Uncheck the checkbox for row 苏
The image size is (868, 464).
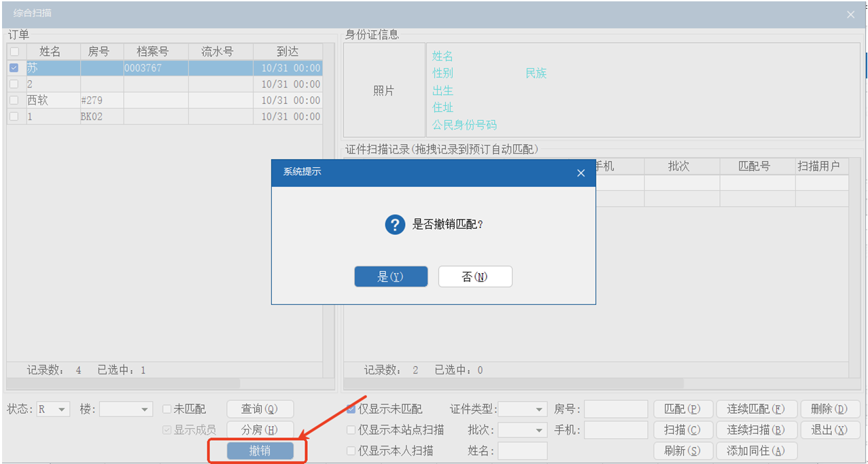coord(14,68)
